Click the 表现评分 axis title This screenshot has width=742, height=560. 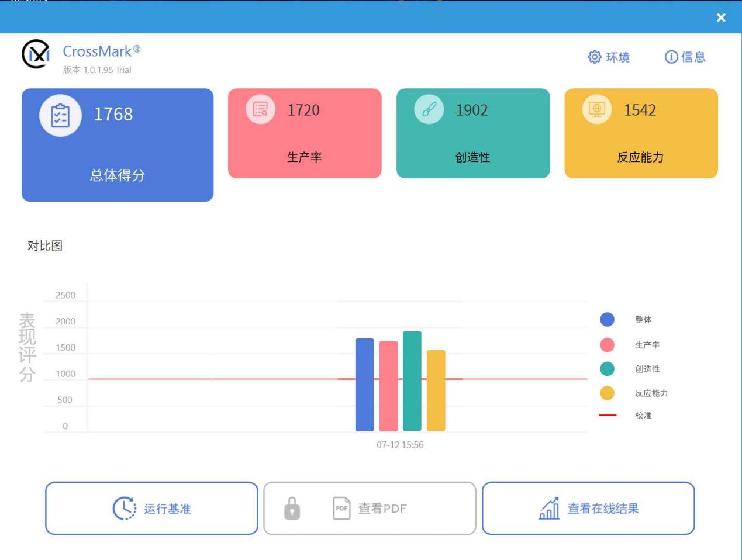coord(27,347)
